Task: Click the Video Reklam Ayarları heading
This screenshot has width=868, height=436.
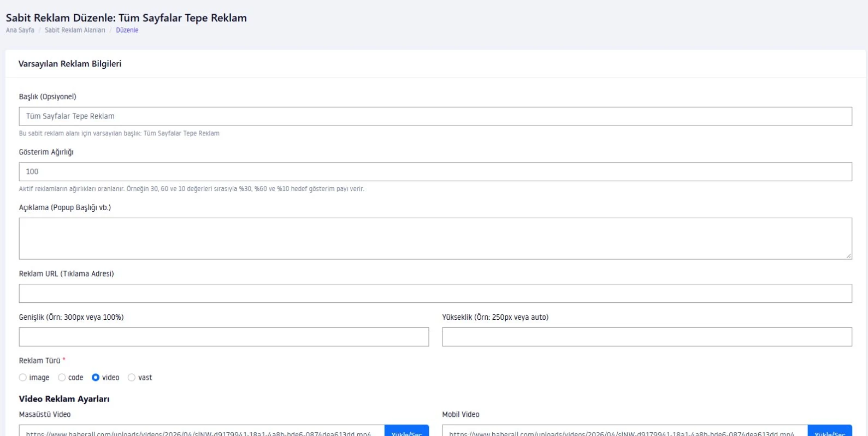Action: [64, 399]
